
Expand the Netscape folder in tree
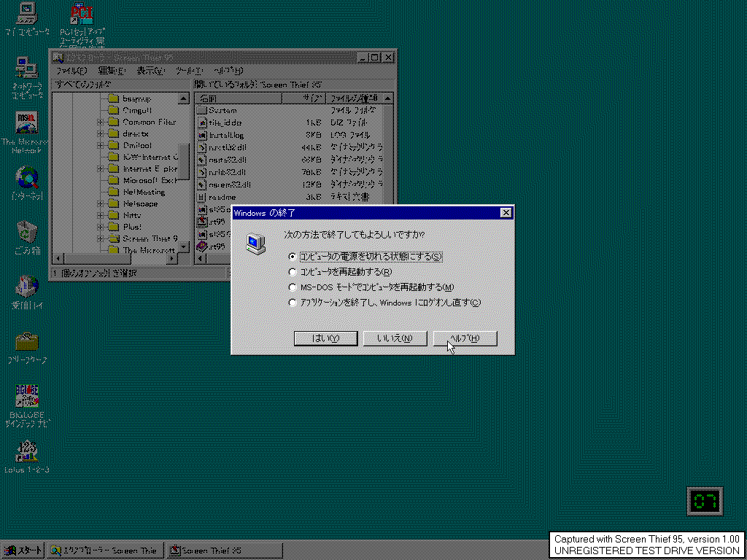click(x=101, y=203)
